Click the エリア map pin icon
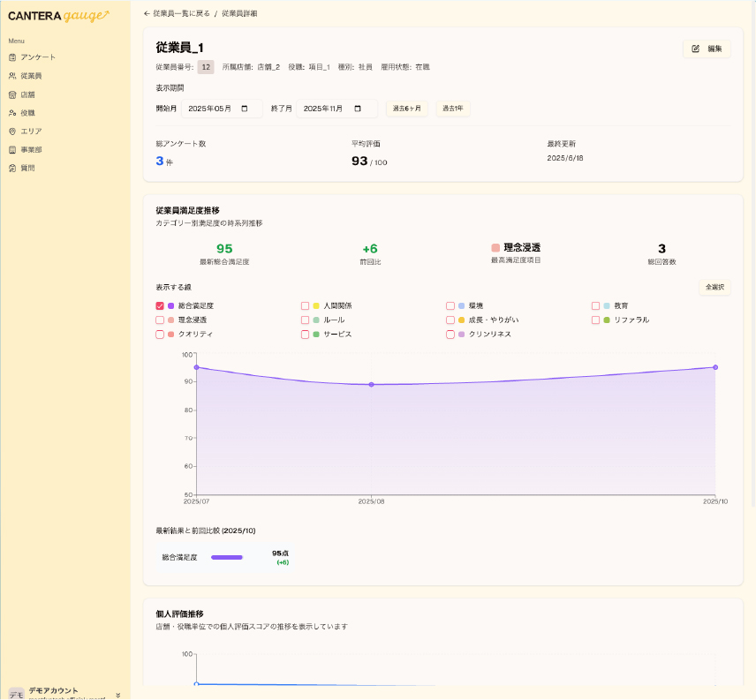The height and width of the screenshot is (700, 756). [12, 132]
